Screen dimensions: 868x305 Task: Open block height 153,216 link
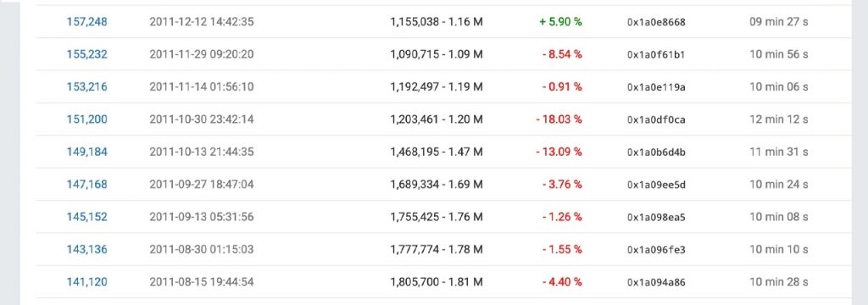pos(87,87)
